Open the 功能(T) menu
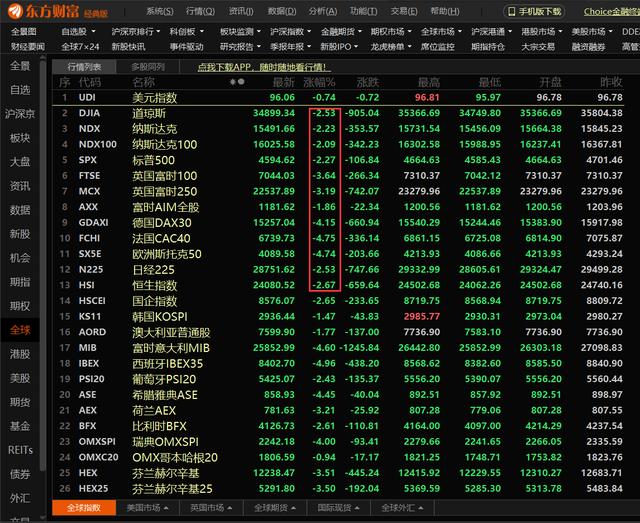640x523 pixels. (363, 11)
